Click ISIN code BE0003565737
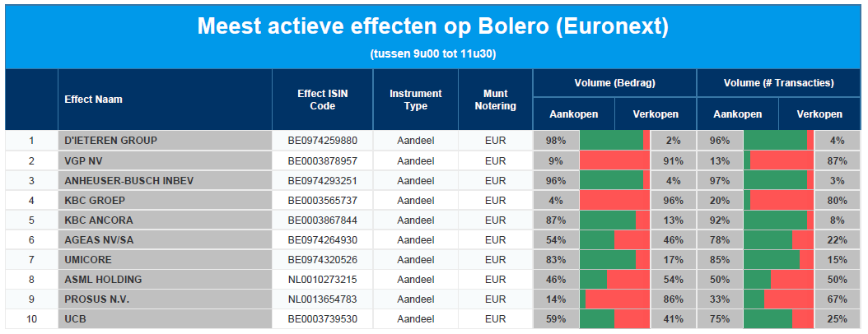The width and height of the screenshot is (868, 334). click(323, 201)
